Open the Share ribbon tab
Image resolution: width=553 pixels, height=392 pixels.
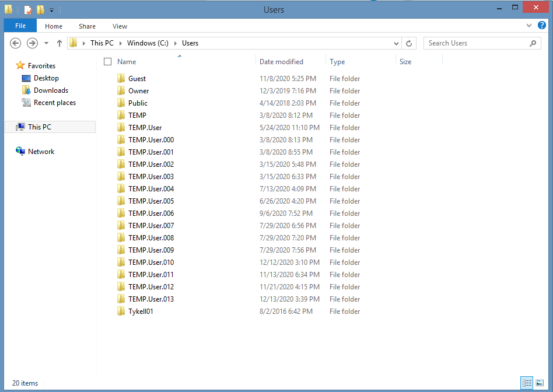tap(86, 26)
